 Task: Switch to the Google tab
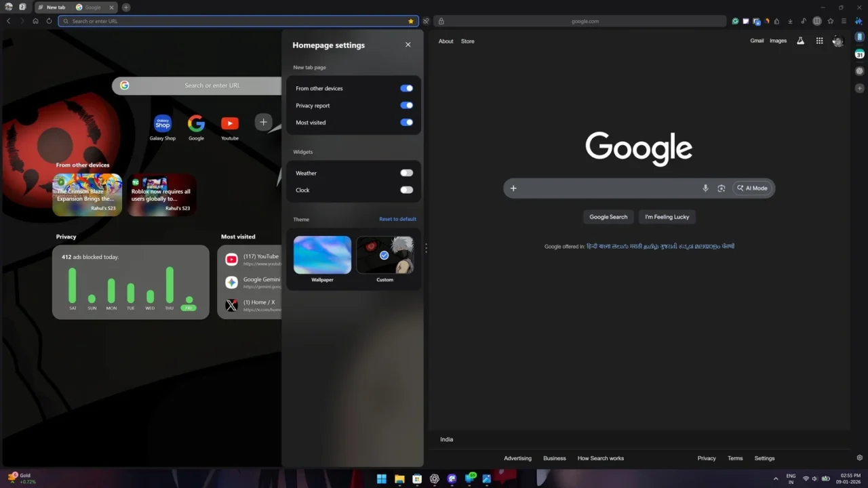92,7
